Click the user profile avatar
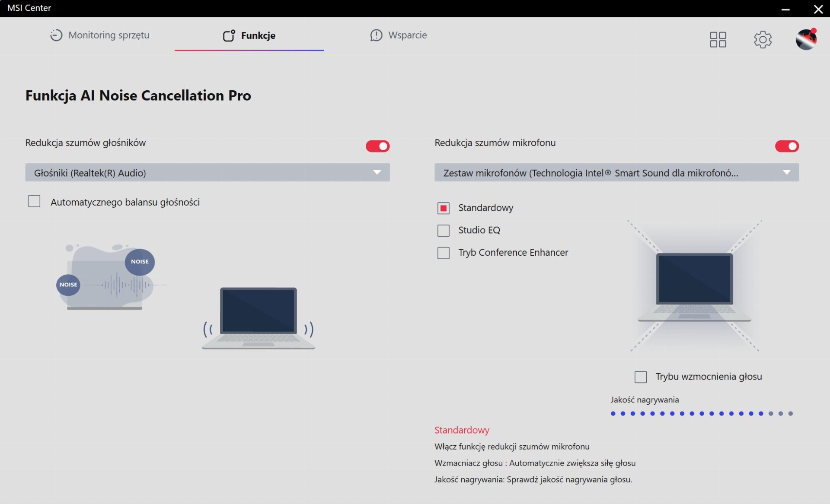Image resolution: width=830 pixels, height=504 pixels. pos(806,39)
